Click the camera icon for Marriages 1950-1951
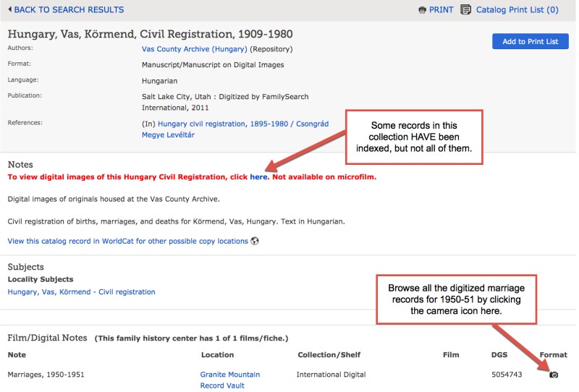579x392 pixels. point(554,375)
